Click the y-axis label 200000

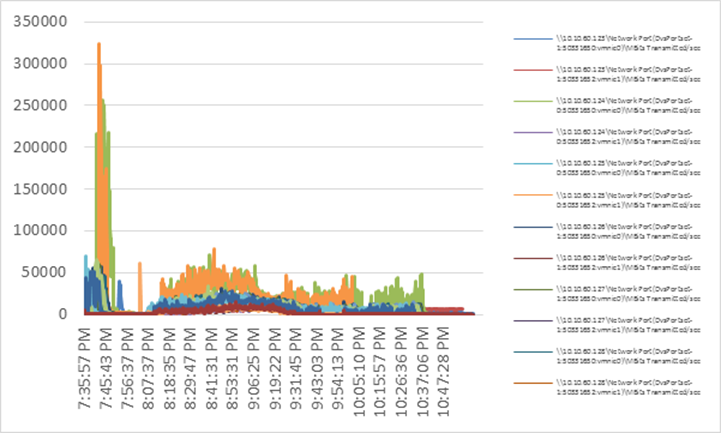click(40, 147)
